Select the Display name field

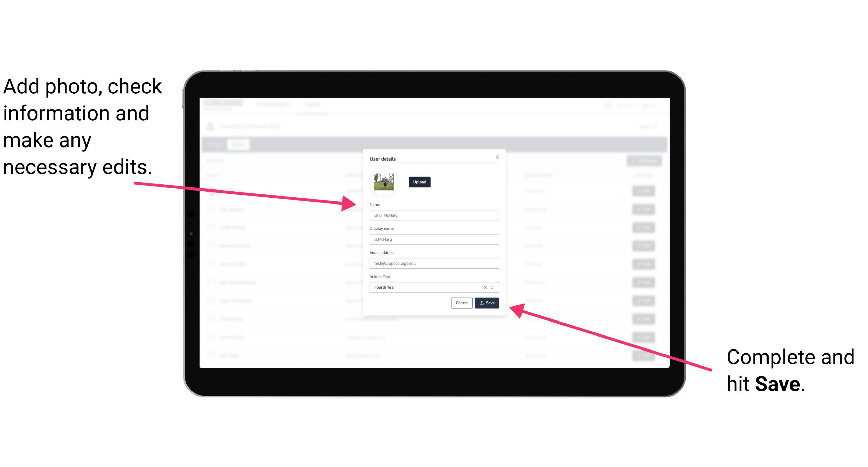pyautogui.click(x=434, y=239)
